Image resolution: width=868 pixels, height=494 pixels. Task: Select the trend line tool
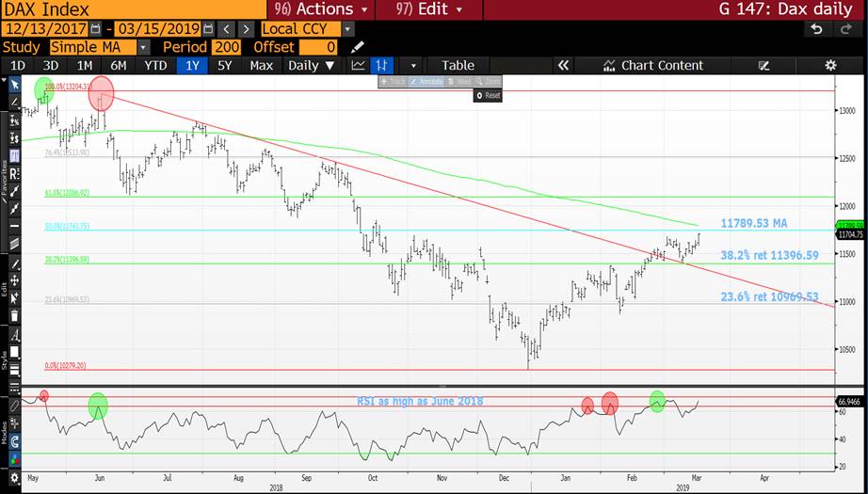[x=14, y=191]
